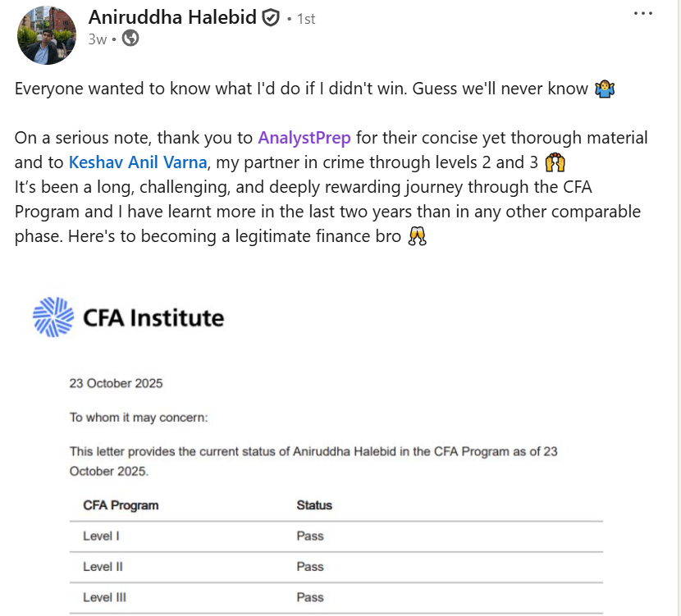Viewport: 681px width, 616px height.
Task: Click the "To whom it may concern" line
Action: (x=139, y=418)
